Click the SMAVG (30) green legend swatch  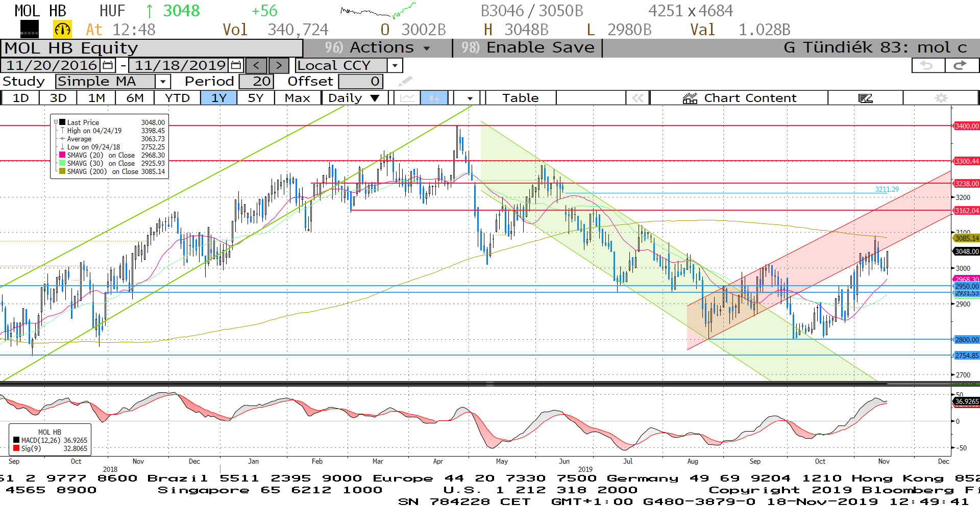tap(62, 163)
